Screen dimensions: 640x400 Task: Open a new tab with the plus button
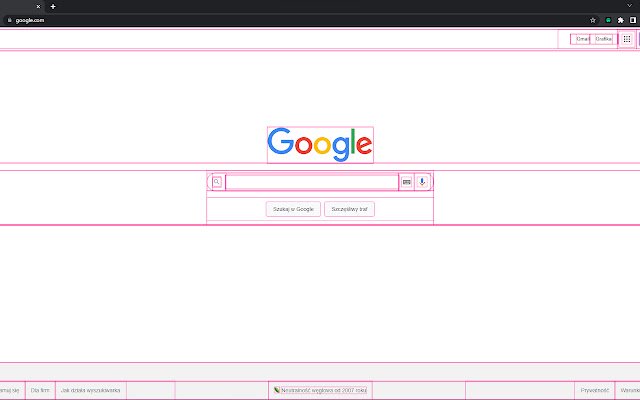point(53,7)
